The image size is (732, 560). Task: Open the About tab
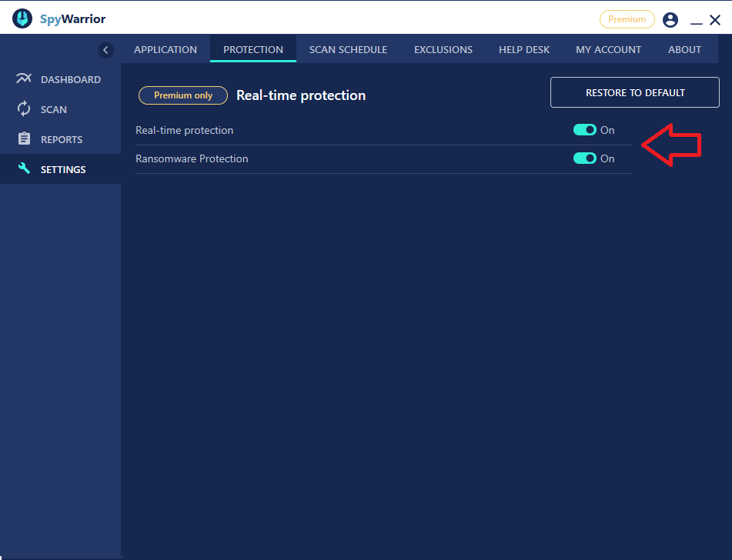click(x=684, y=49)
